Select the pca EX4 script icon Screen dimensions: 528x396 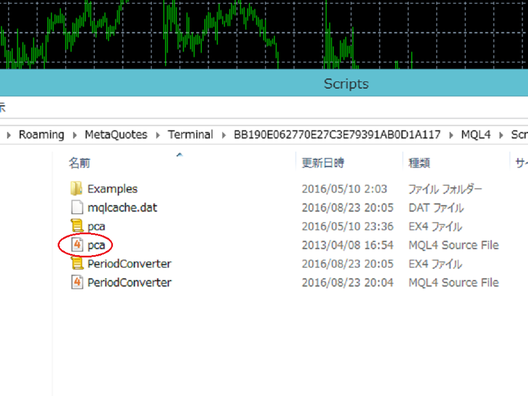coord(77,226)
